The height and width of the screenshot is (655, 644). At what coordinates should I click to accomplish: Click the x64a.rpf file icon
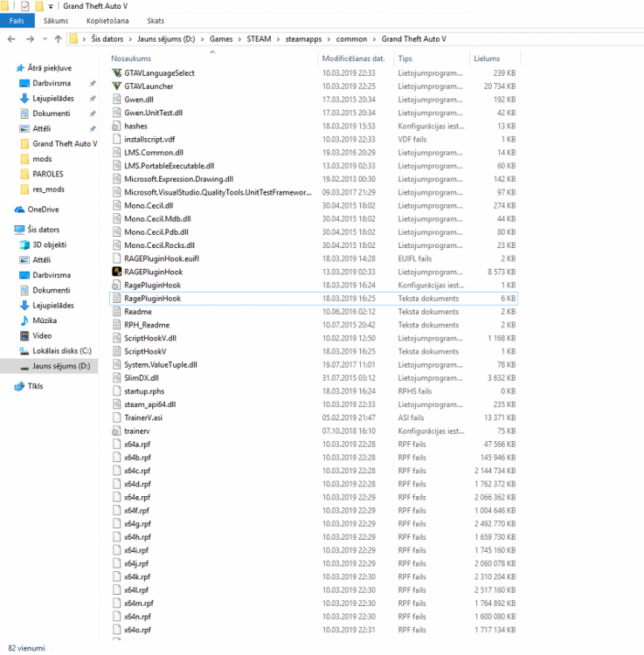117,445
